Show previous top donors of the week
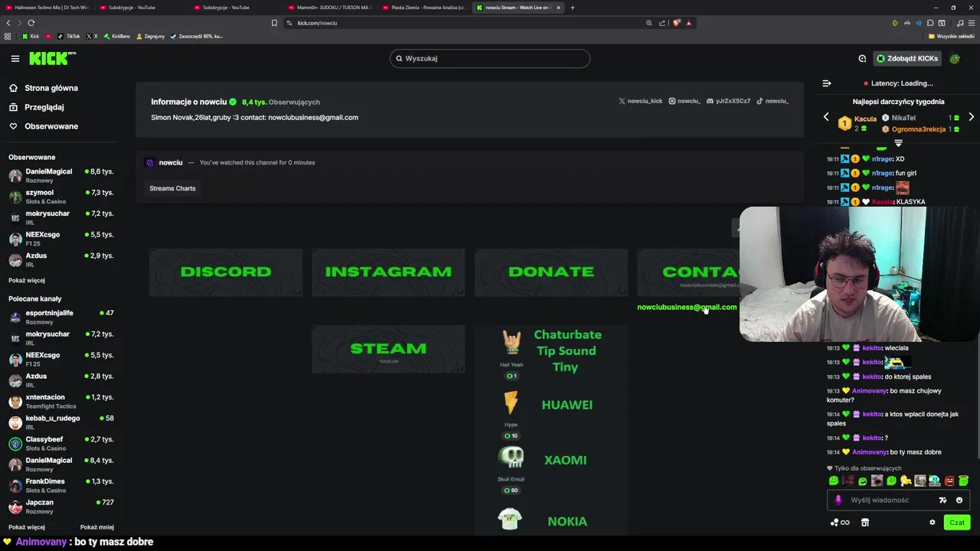The width and height of the screenshot is (980, 551). (825, 117)
